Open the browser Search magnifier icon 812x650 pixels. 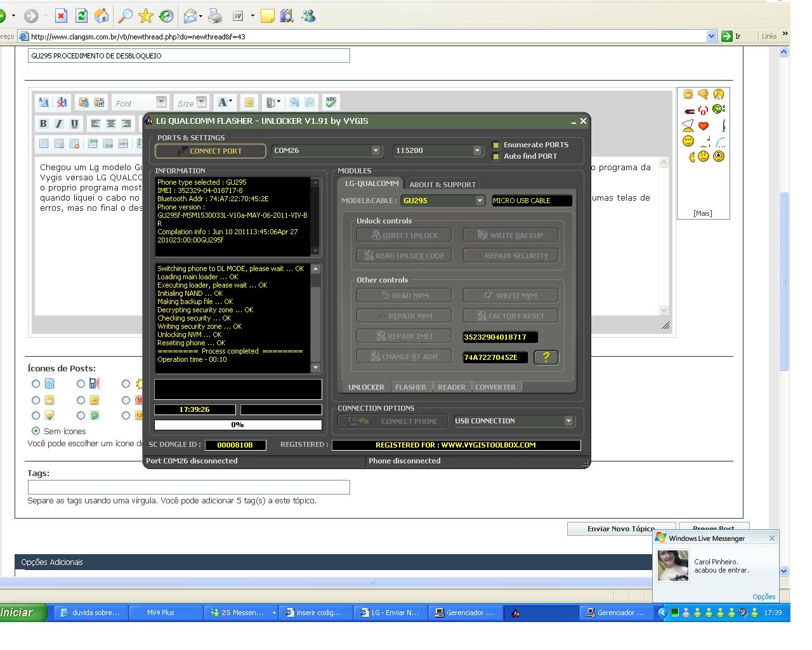(126, 16)
